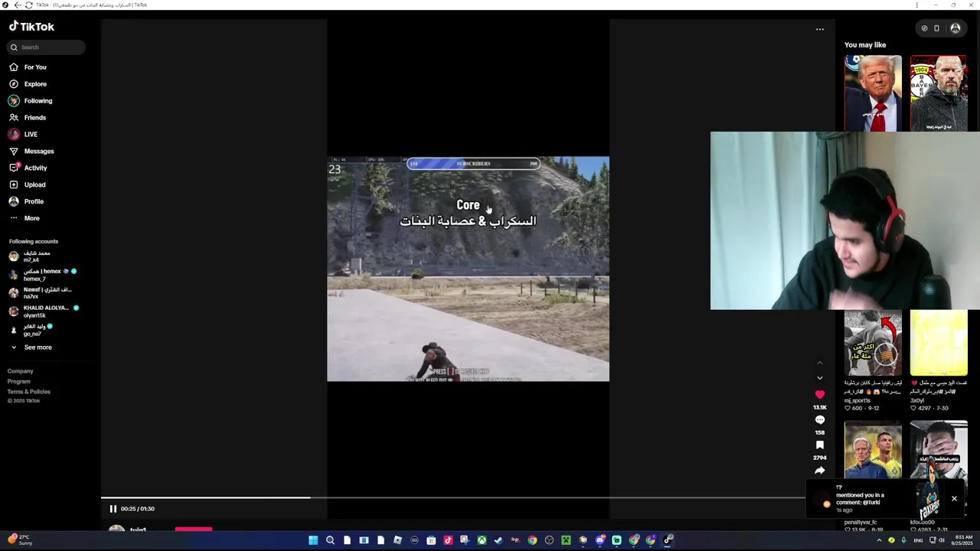Screen dimensions: 980x551
Task: Click the share arrow icon
Action: [820, 470]
